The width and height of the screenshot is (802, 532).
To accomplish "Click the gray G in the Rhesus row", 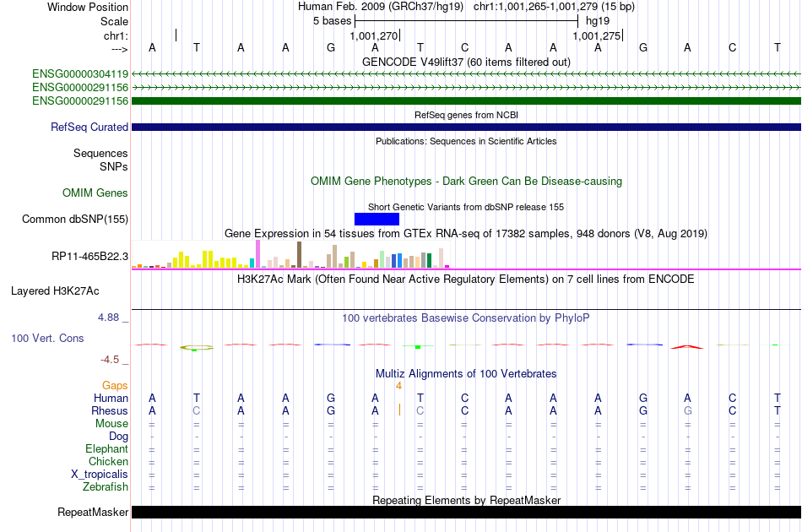I will (688, 410).
